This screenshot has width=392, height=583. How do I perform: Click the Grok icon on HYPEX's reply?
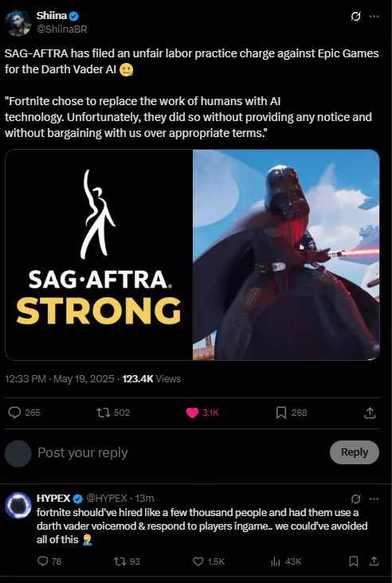(x=356, y=499)
